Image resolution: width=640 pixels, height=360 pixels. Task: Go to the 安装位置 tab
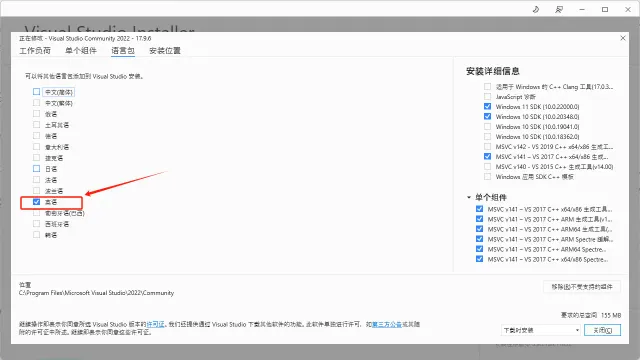165,51
